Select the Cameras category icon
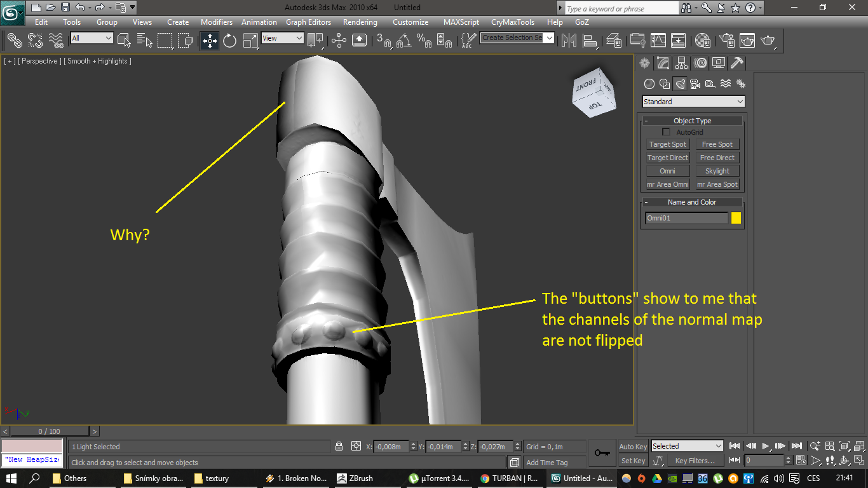Image resolution: width=868 pixels, height=488 pixels. coord(695,83)
